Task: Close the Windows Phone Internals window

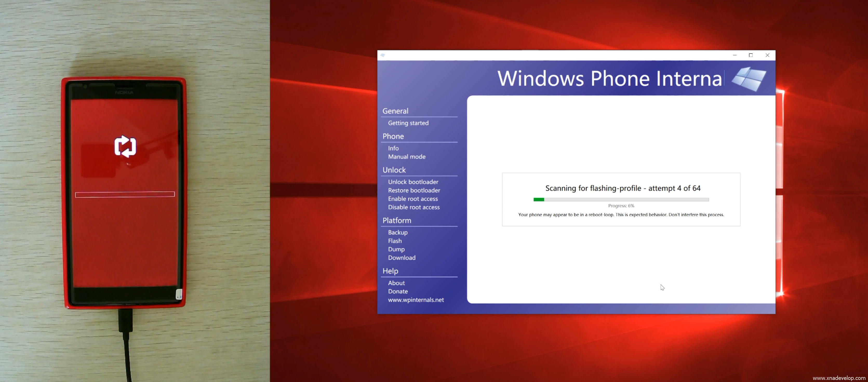Action: [767, 55]
